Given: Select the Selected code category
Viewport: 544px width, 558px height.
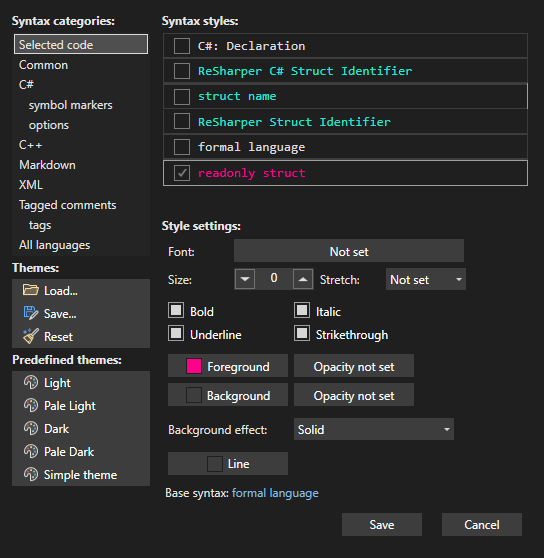Looking at the screenshot, I should (81, 44).
